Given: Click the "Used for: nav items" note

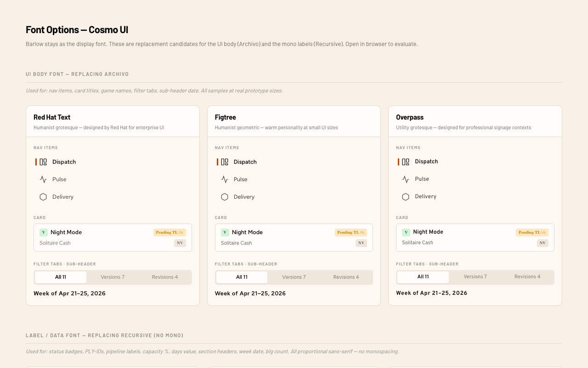Looking at the screenshot, I should point(154,91).
